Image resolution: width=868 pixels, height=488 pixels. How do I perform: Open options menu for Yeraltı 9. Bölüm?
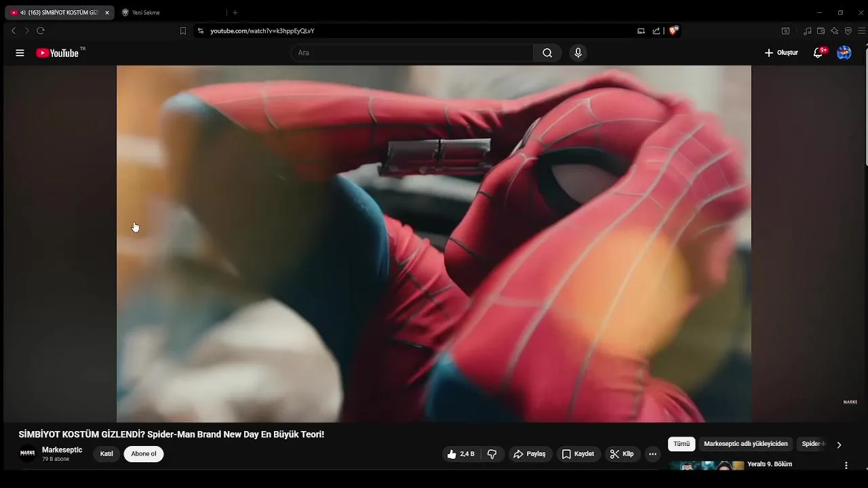[x=846, y=466]
